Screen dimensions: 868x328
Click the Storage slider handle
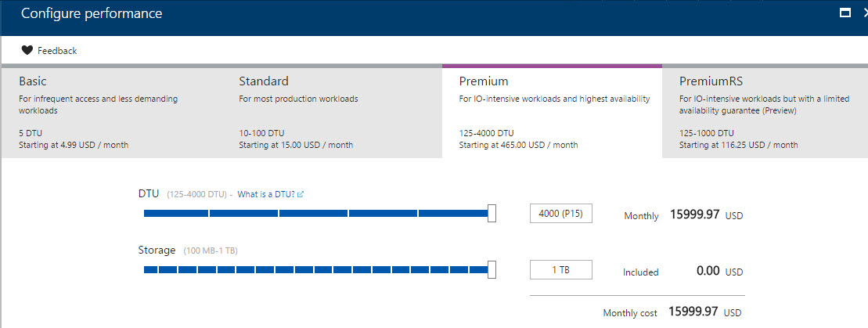[492, 270]
